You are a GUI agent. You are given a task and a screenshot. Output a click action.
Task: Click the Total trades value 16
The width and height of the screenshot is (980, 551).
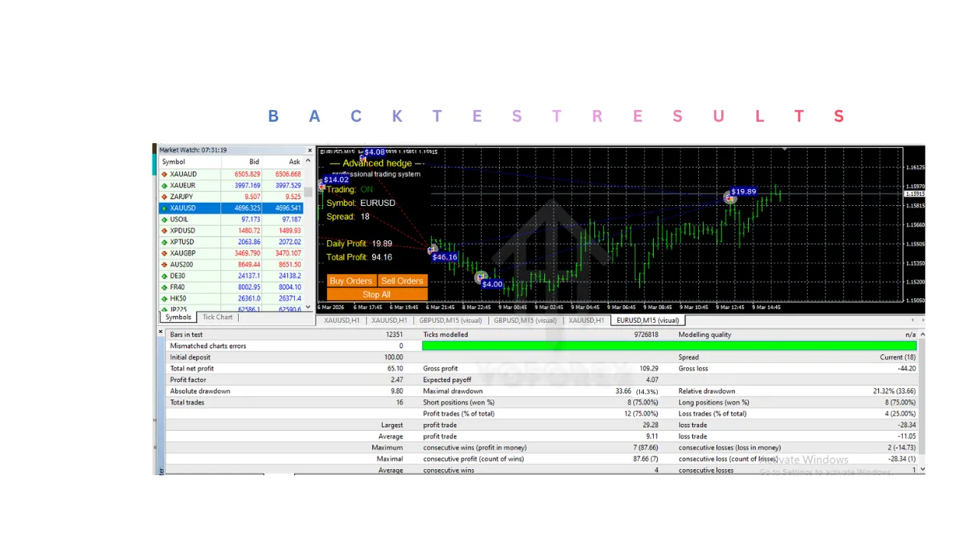point(400,403)
